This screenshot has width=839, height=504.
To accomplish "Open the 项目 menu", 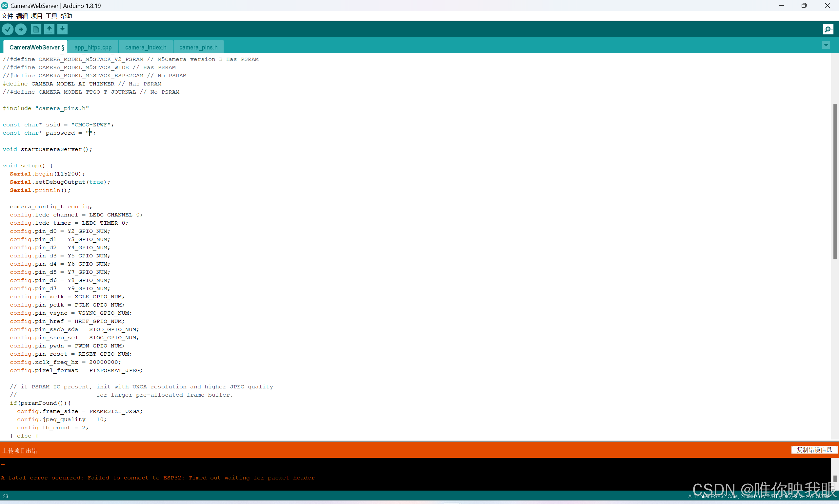I will [x=36, y=16].
